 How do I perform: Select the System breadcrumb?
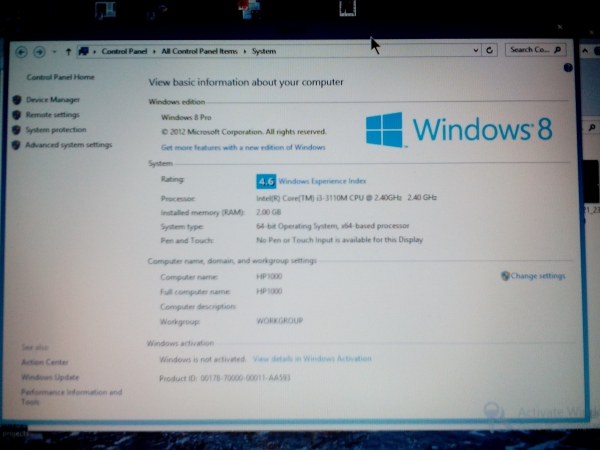(x=264, y=51)
